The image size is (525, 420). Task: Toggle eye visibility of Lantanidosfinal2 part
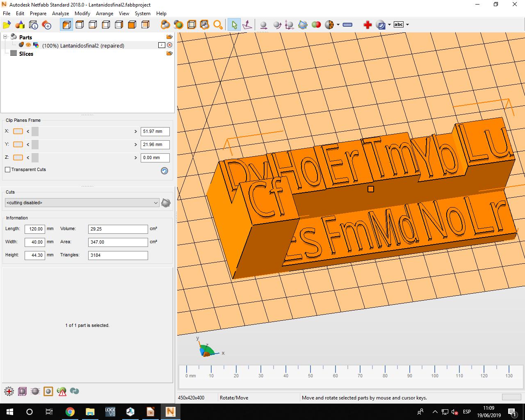pyautogui.click(x=28, y=45)
